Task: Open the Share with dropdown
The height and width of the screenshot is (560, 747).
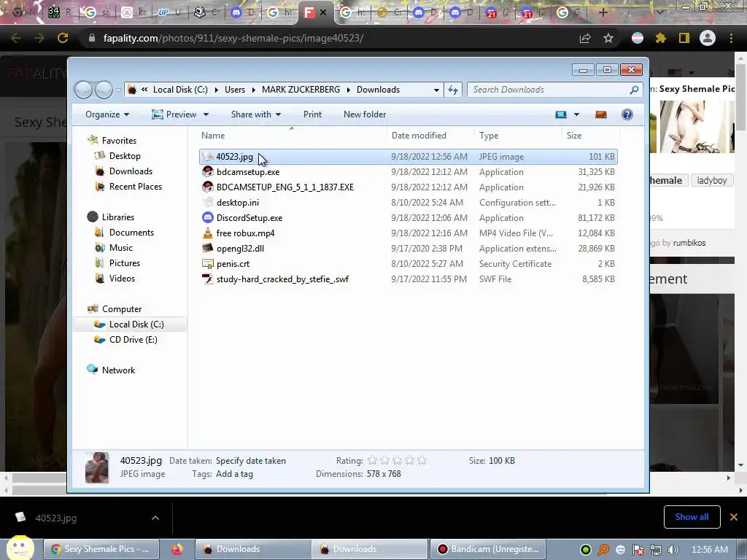Action: 256,114
